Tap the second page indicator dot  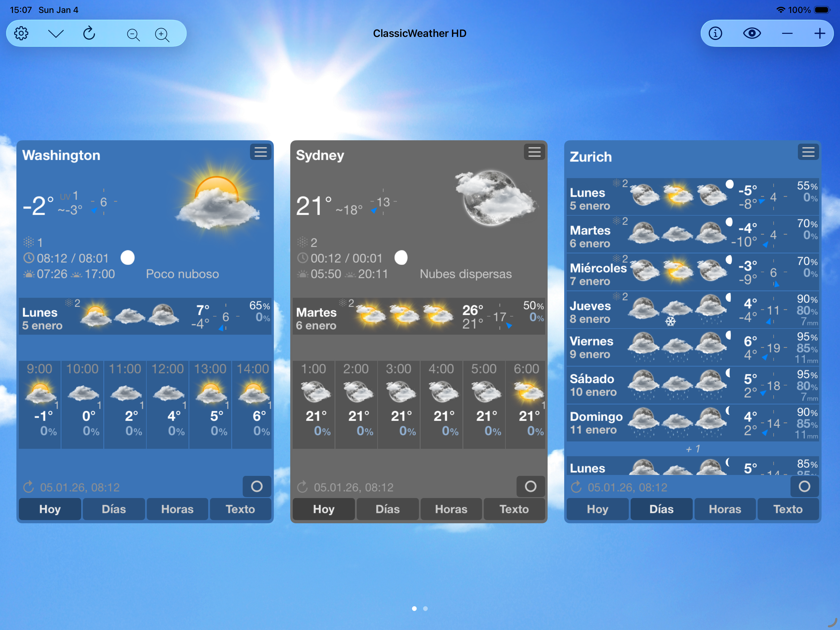(425, 608)
